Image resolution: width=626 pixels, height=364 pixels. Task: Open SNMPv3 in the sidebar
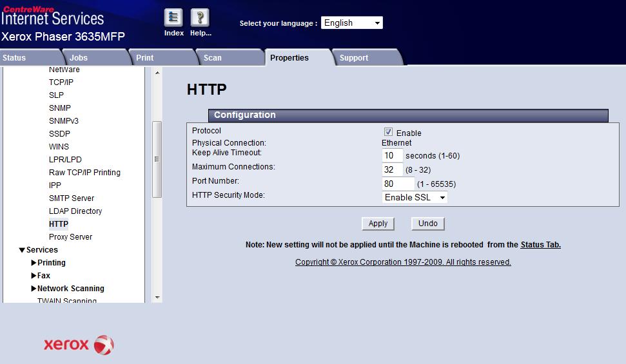pos(64,120)
